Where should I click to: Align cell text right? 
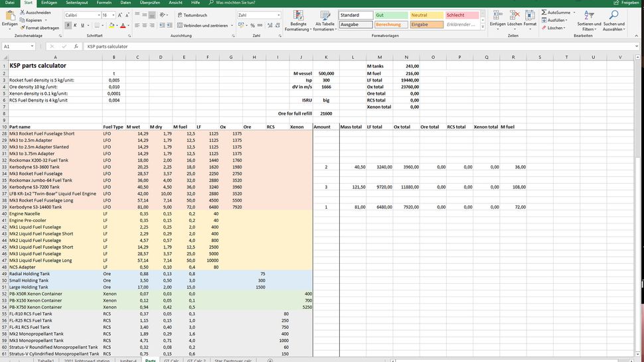tap(152, 25)
